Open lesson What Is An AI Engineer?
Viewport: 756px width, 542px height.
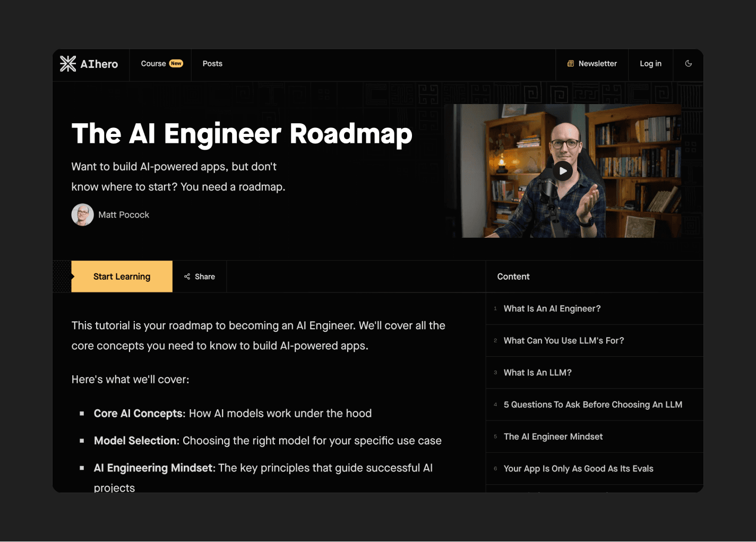point(552,308)
